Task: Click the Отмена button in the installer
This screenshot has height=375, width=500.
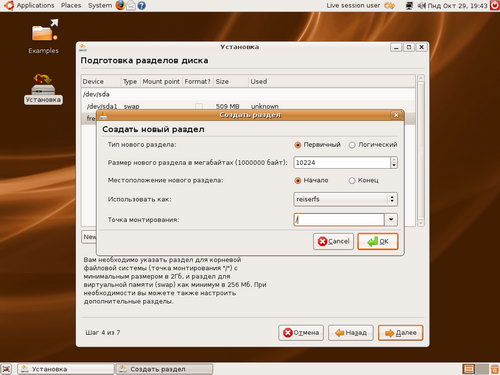Action: 301,333
